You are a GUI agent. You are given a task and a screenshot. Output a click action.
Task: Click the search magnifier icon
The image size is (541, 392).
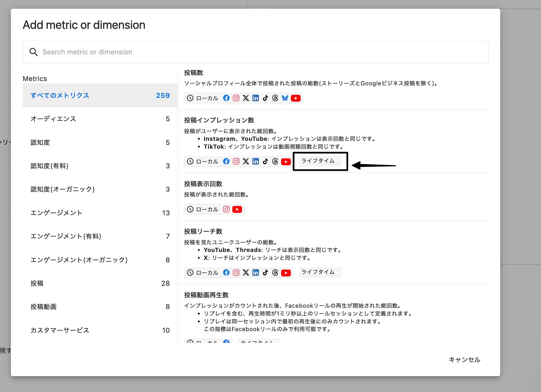[33, 52]
